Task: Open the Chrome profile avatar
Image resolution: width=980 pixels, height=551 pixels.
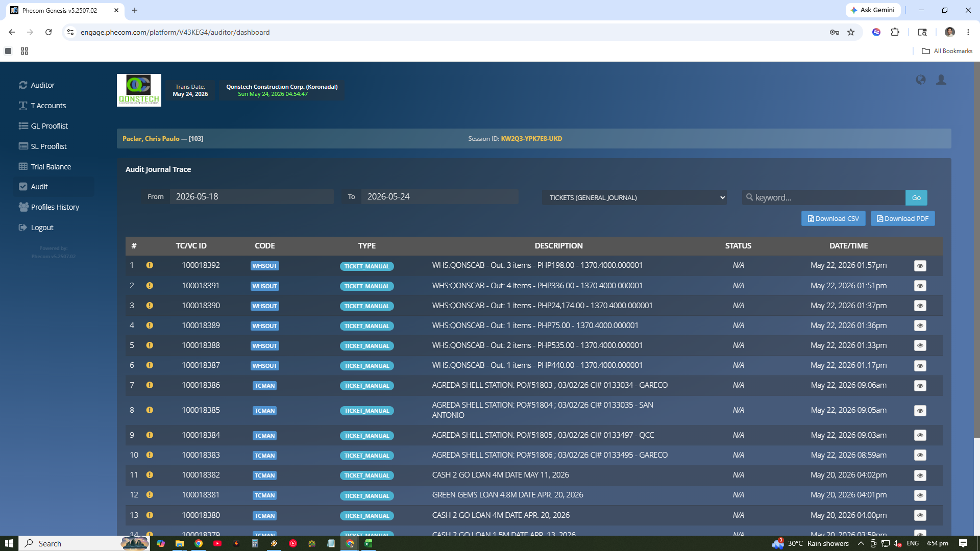Action: point(949,32)
